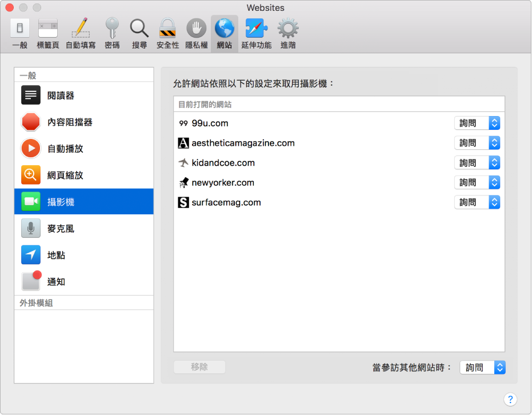Screen dimensions: 532x415
Task: Click the kidandcoe.com airplane favicon
Action: click(x=183, y=163)
